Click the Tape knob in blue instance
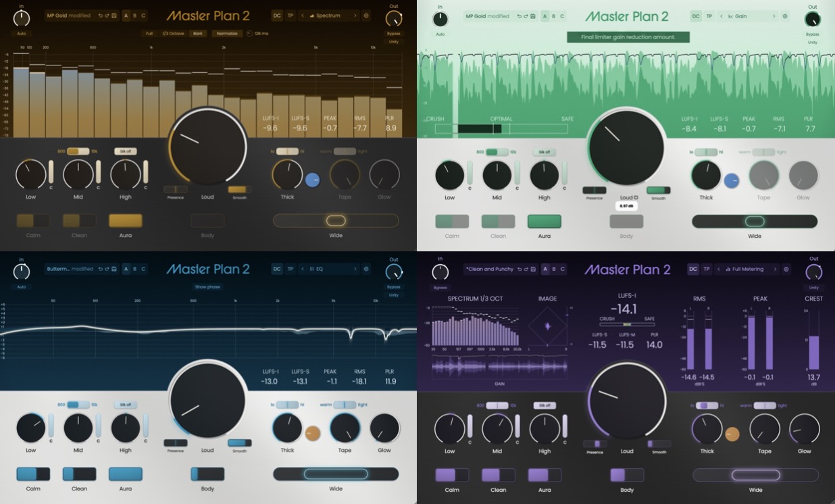 345,428
